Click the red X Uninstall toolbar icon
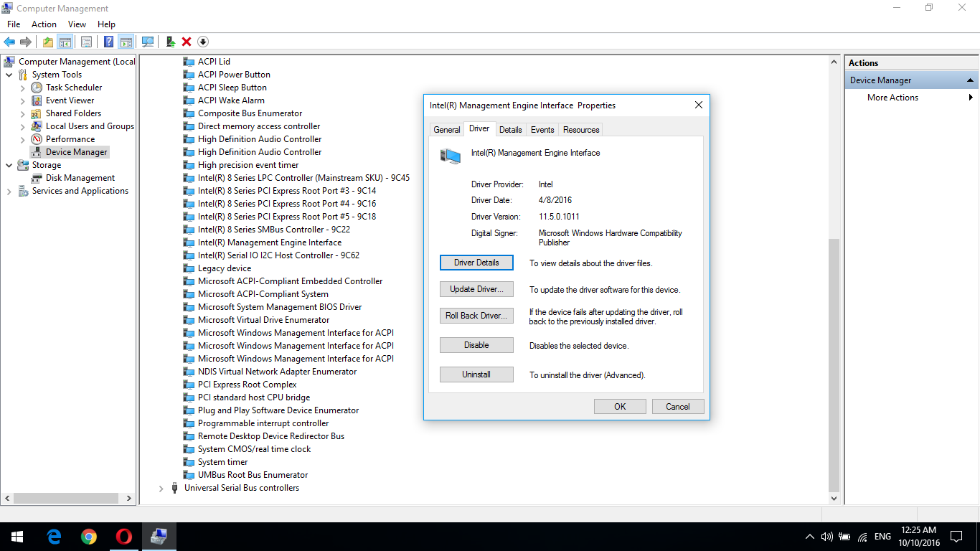Screen dimensions: 980x551 [x=187, y=42]
